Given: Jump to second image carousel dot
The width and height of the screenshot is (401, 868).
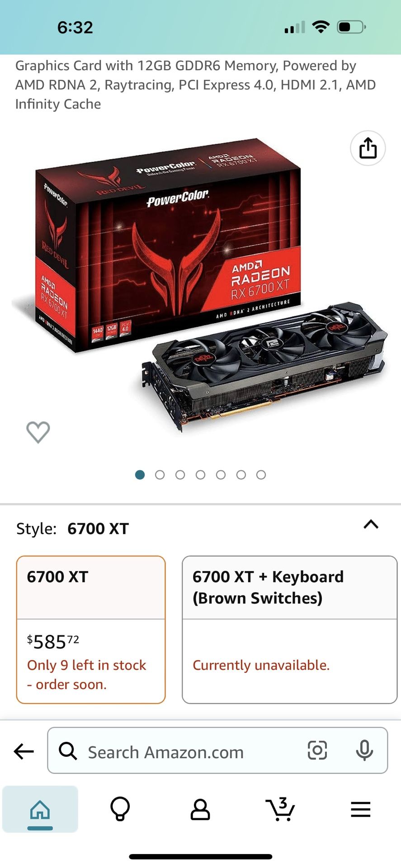Looking at the screenshot, I should click(160, 475).
